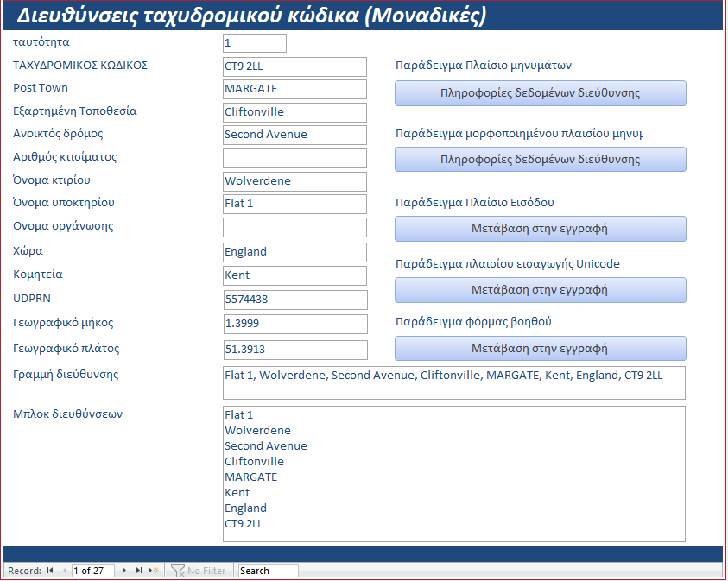Click the record number box showing 1 of 27

coord(93,571)
